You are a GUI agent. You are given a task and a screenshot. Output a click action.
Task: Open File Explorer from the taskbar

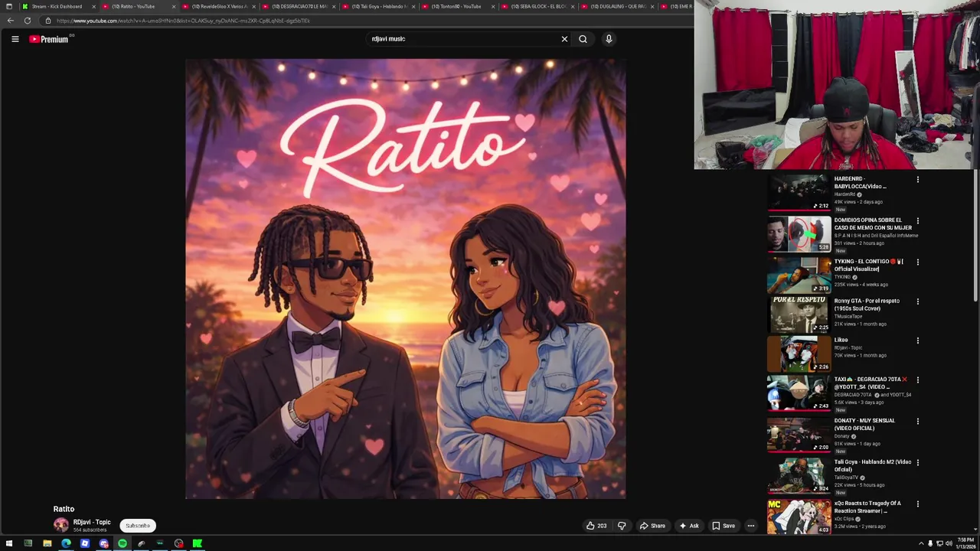[x=47, y=543]
